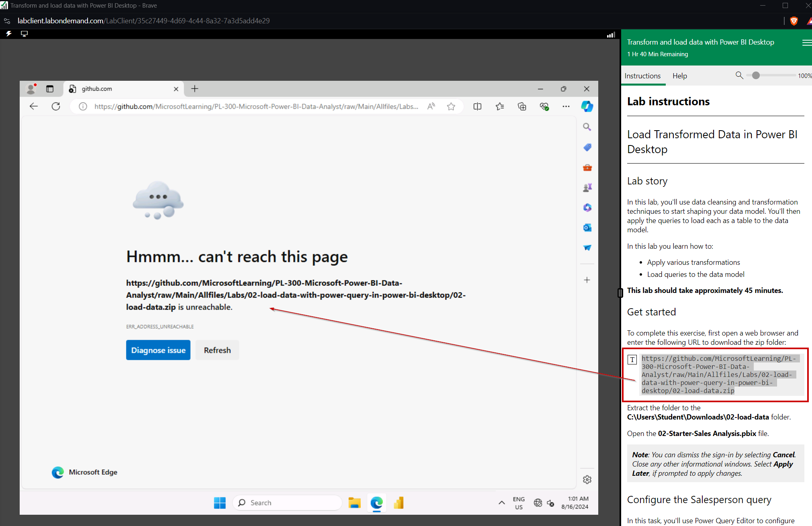Click the lab connection signal bars icon
This screenshot has height=526, width=812.
611,35
